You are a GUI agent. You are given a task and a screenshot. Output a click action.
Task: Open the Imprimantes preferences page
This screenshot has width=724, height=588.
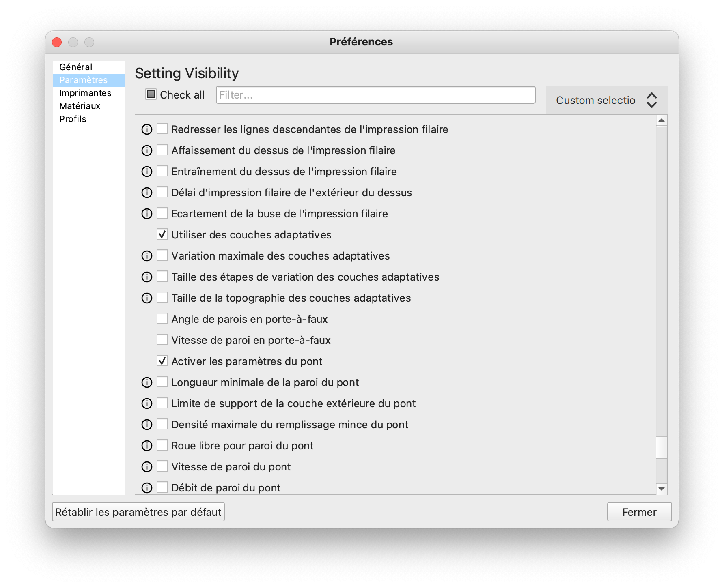85,93
